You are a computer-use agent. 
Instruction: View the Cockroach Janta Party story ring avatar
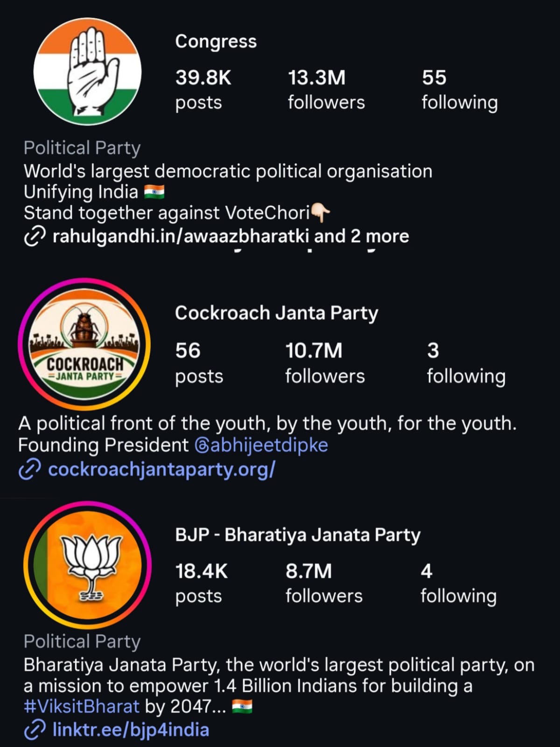tap(84, 344)
